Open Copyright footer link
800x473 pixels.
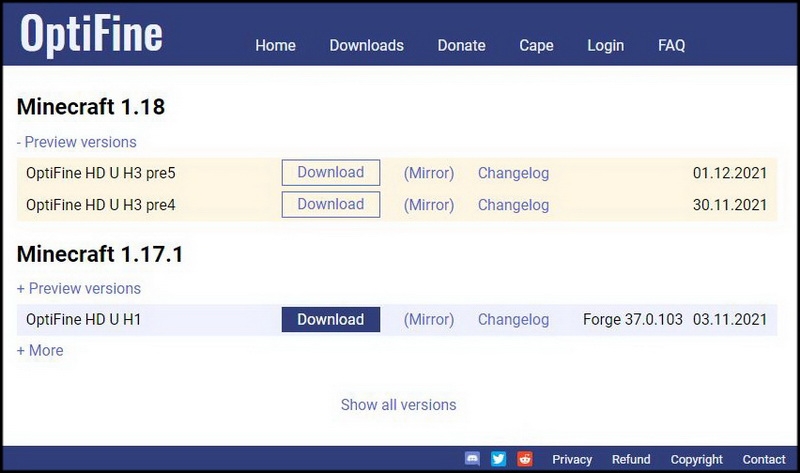coord(696,459)
